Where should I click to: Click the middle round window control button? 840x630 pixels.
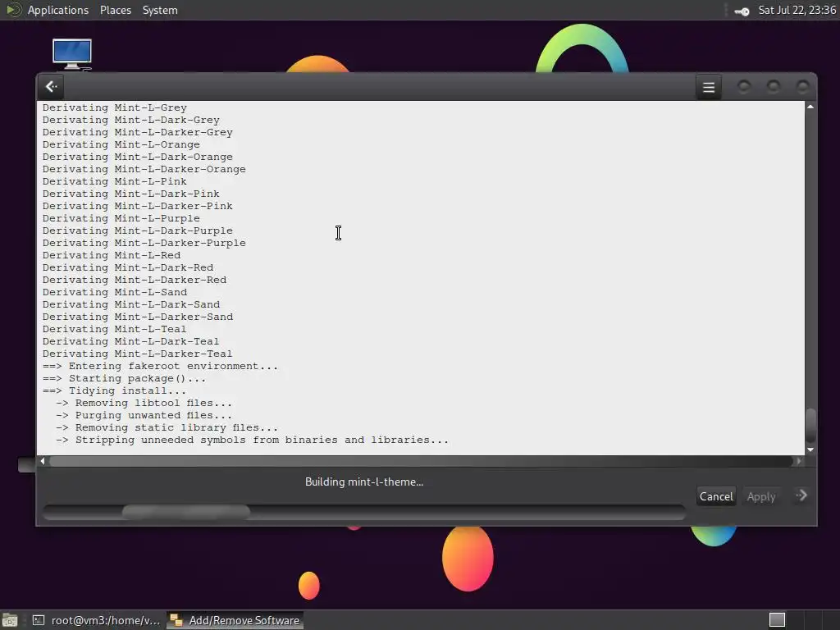(x=773, y=87)
